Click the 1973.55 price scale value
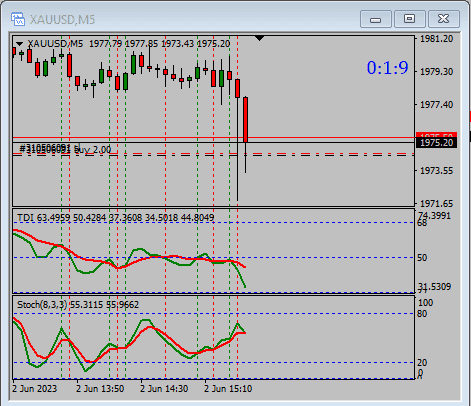 (436, 171)
